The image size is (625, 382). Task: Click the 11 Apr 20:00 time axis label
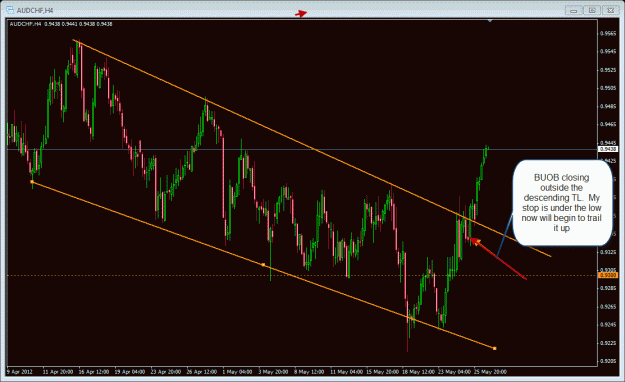(x=58, y=372)
